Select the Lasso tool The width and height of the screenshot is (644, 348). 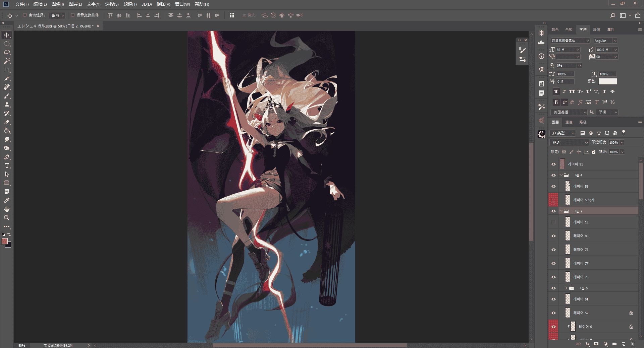click(x=7, y=52)
